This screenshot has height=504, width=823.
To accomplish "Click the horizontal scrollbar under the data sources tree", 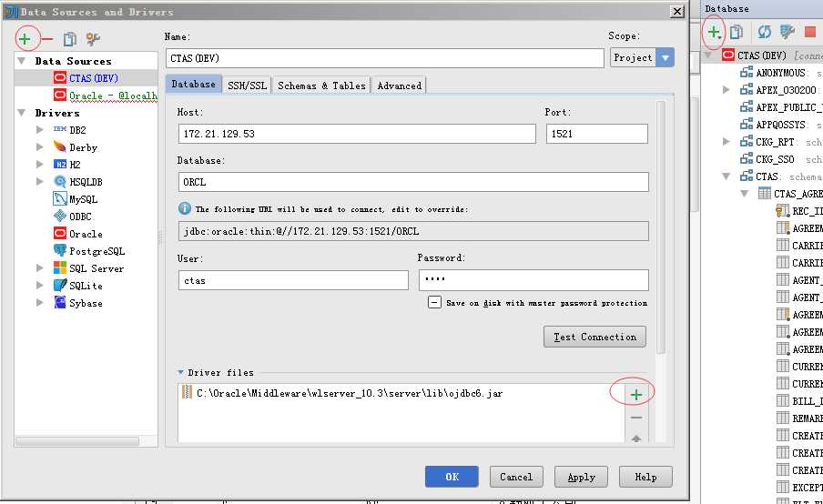I will tap(77, 441).
